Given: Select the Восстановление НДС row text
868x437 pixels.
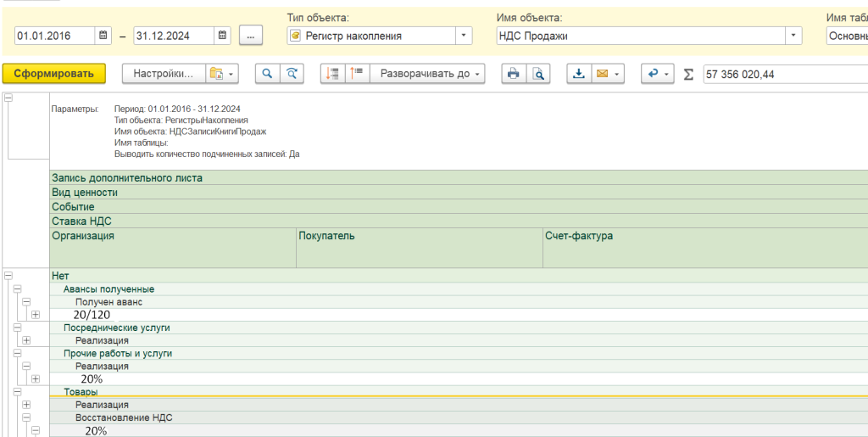Looking at the screenshot, I should tap(124, 417).
